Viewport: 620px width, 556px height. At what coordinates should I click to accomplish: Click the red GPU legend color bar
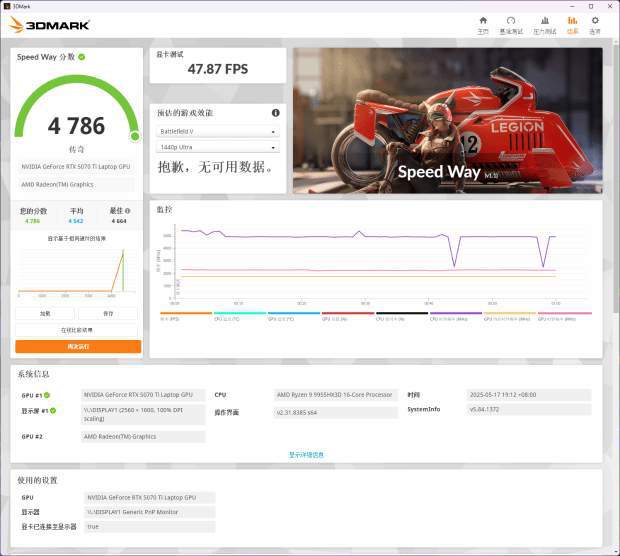pyautogui.click(x=348, y=313)
